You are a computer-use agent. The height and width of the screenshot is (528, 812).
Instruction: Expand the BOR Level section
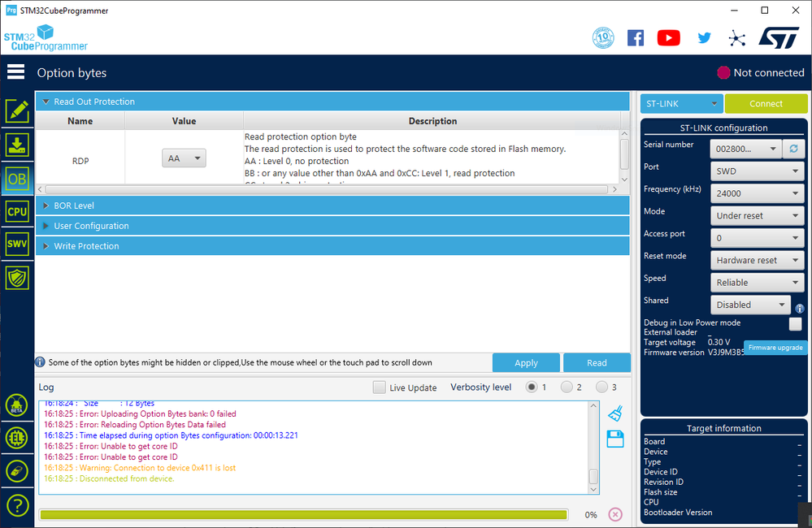(332, 206)
